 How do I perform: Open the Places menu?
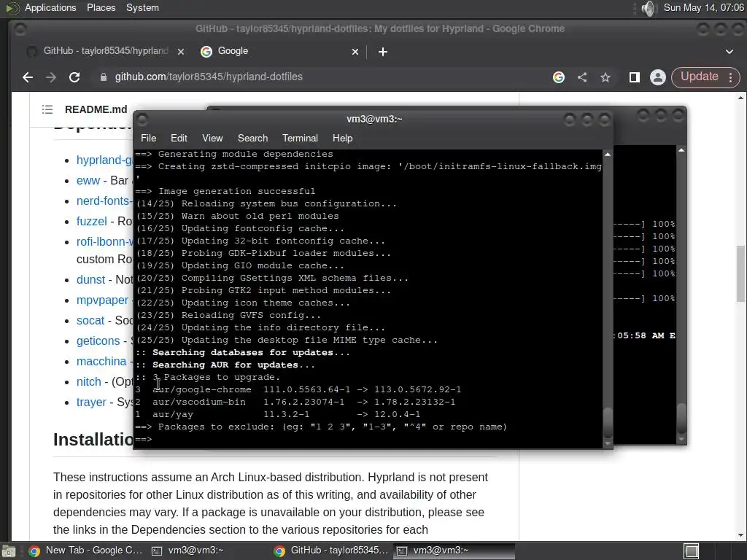point(101,7)
